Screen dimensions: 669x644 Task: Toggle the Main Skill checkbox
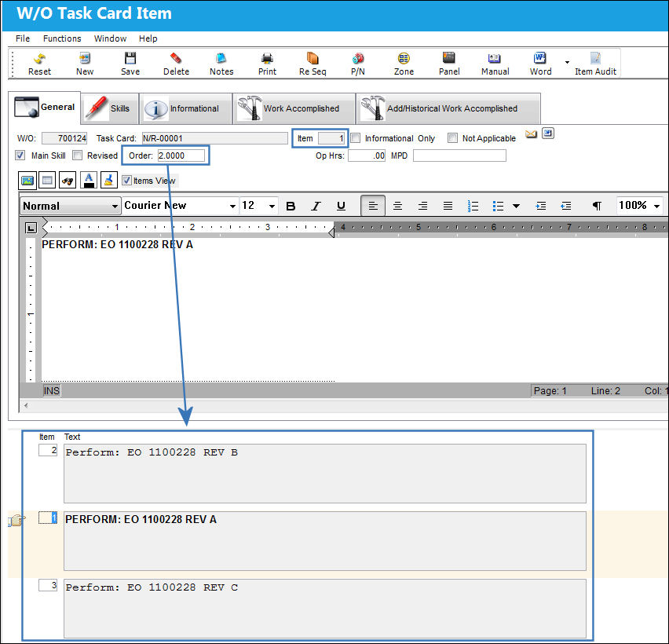pyautogui.click(x=20, y=156)
